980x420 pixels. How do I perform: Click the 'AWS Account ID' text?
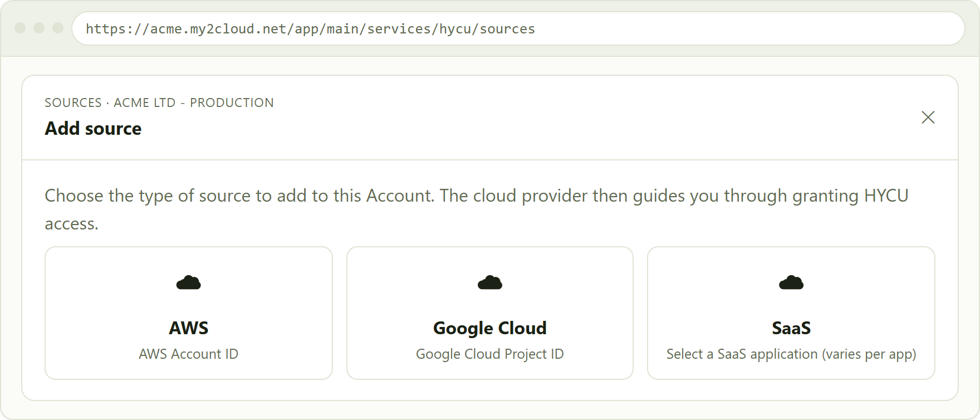[x=189, y=354]
